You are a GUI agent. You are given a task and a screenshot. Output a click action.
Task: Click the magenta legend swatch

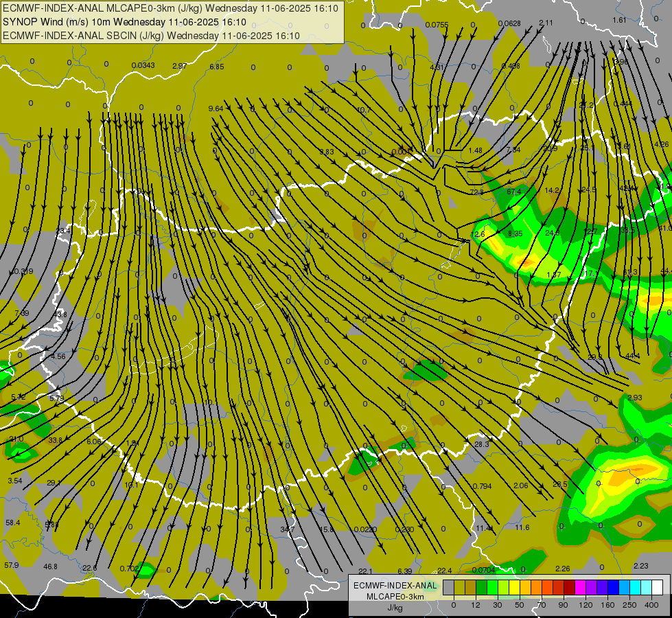click(581, 587)
